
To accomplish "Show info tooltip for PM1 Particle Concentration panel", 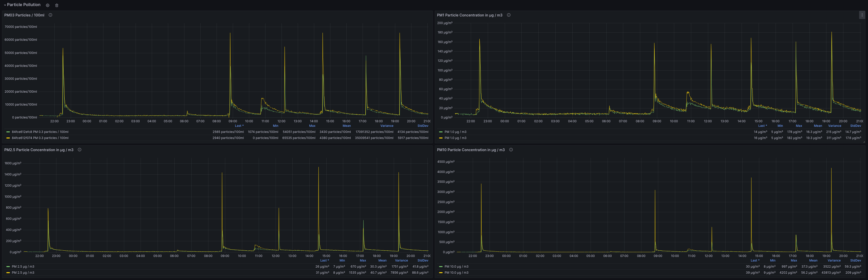I will click(x=509, y=15).
